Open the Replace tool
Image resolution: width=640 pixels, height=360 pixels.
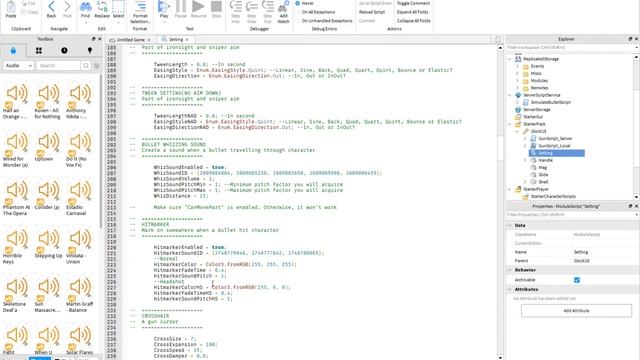(x=102, y=9)
